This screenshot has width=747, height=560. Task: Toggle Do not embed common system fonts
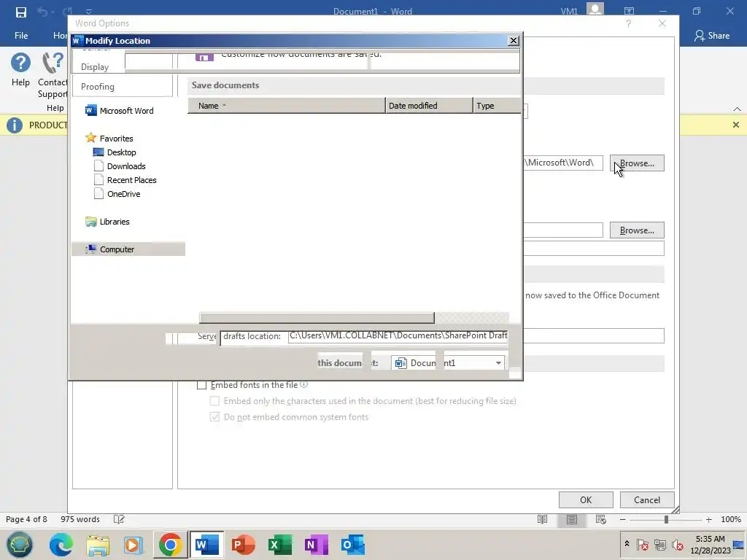pos(215,417)
